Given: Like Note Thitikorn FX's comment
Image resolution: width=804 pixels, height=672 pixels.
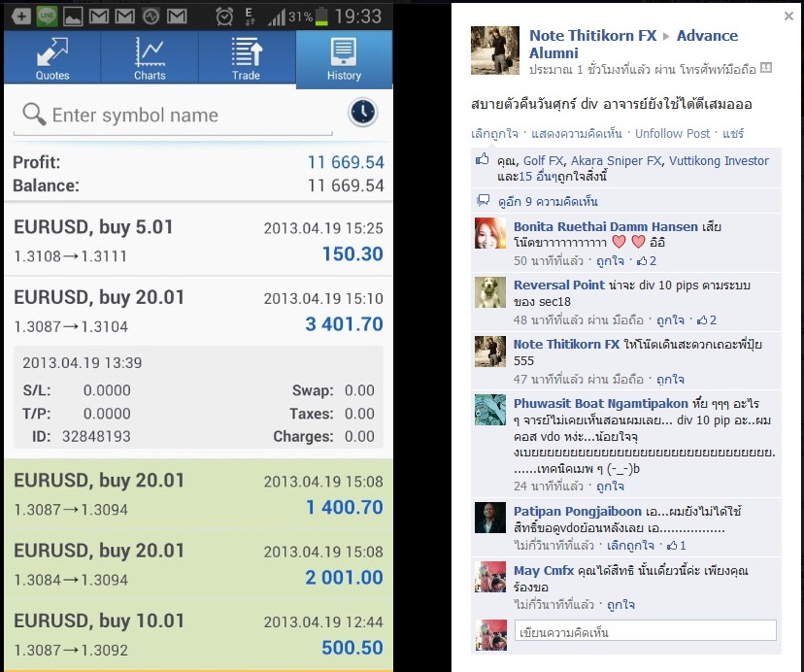Looking at the screenshot, I should pyautogui.click(x=670, y=380).
